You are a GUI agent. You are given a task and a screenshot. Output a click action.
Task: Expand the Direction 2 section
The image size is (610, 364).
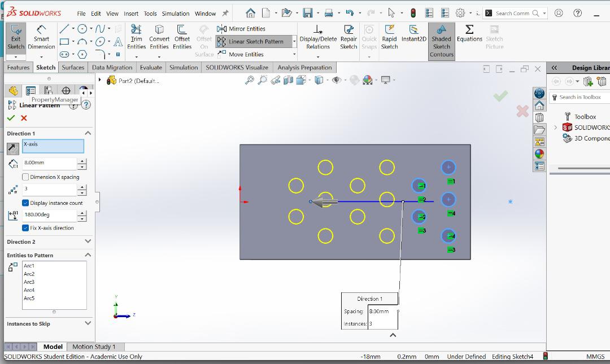pyautogui.click(x=88, y=242)
